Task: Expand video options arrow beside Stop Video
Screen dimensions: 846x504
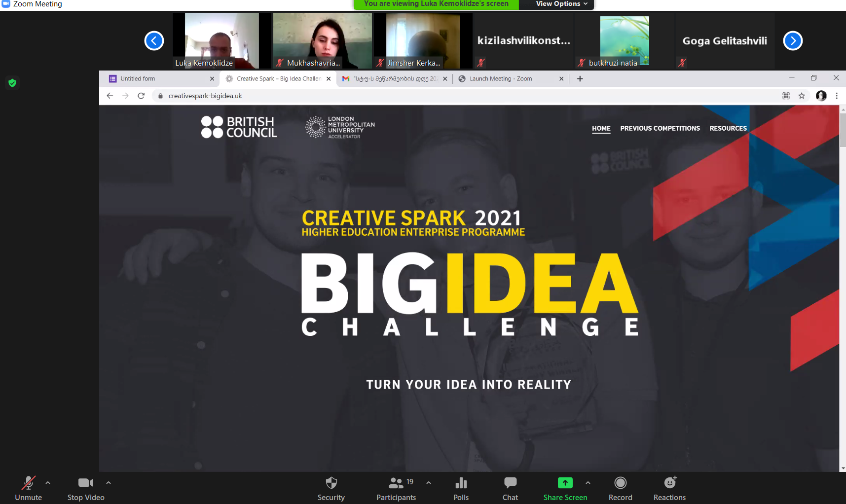Action: pos(109,483)
